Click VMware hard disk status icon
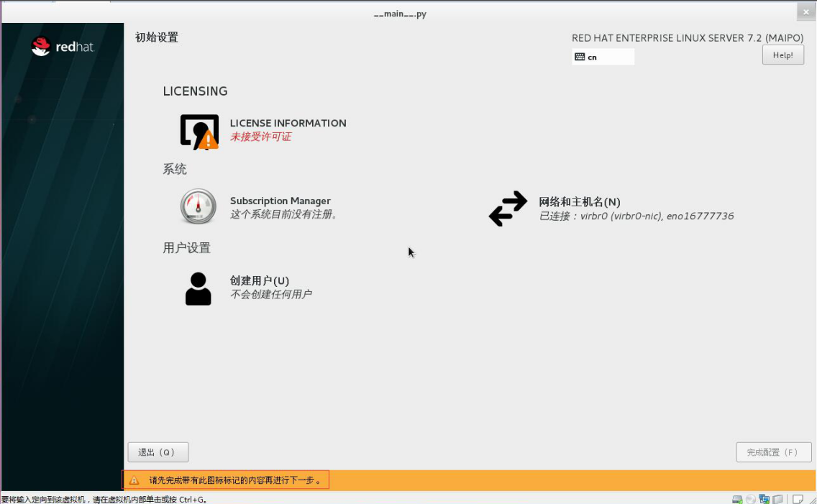Screen dimensions: 817x504 click(737, 499)
